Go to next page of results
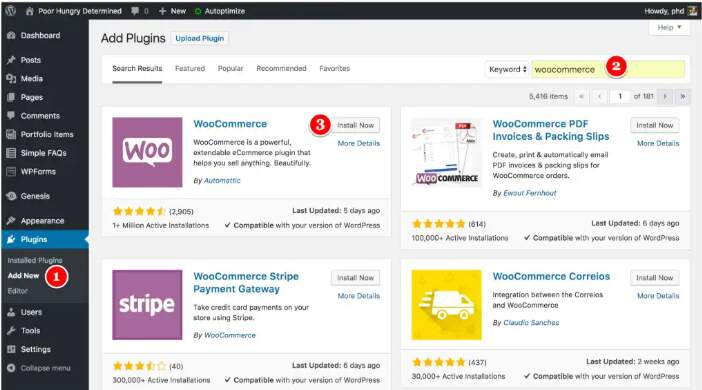Screen dimensions: 702x390 coord(665,96)
